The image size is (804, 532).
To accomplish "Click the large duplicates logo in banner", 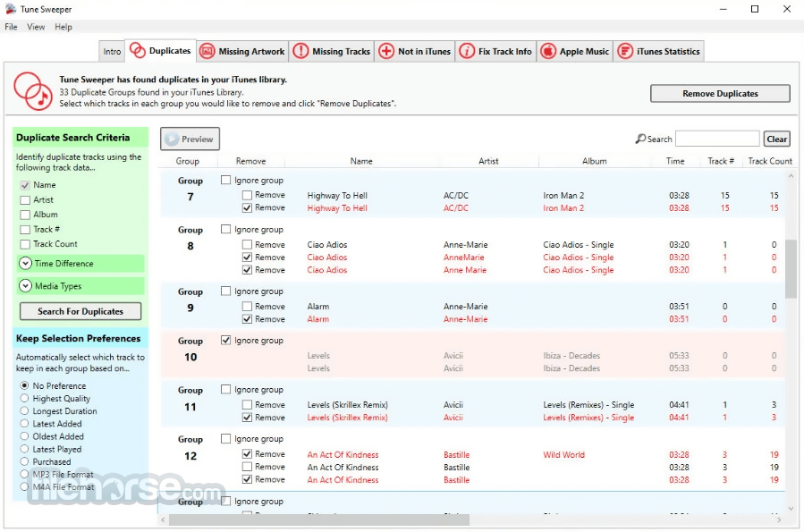I will click(33, 90).
